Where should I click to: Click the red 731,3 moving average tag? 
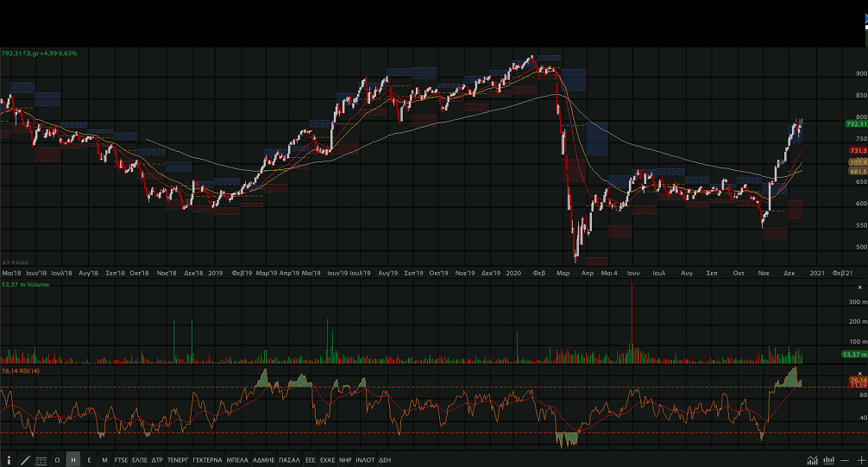pos(858,151)
